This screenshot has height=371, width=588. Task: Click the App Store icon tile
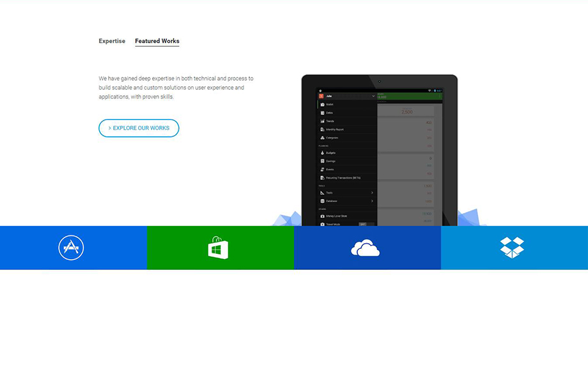pos(71,248)
